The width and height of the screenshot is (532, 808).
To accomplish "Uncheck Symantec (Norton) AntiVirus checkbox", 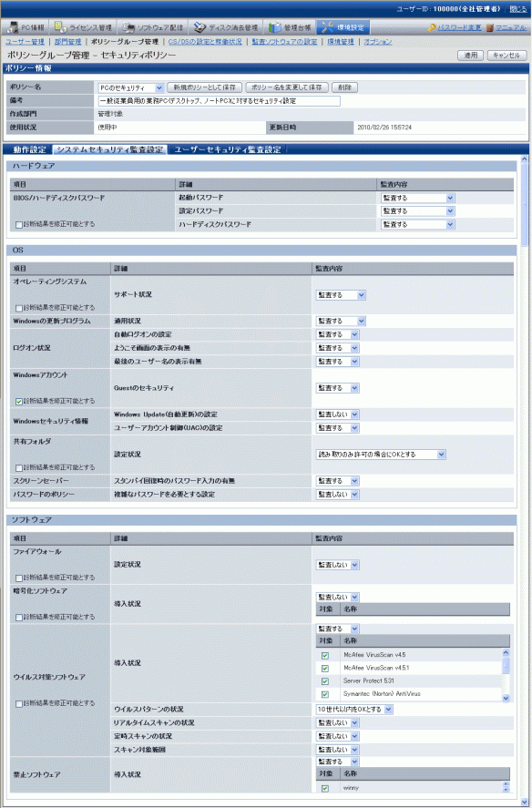I will pyautogui.click(x=325, y=694).
